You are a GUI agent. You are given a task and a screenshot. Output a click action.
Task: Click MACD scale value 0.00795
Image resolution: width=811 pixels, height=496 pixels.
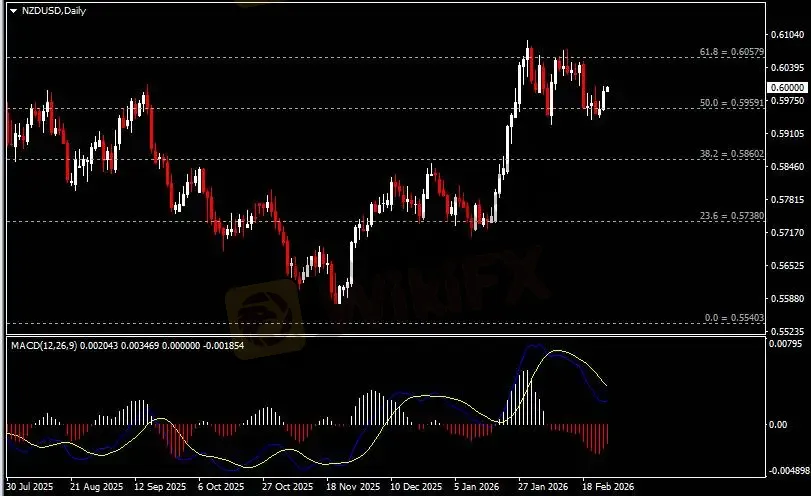[x=785, y=343]
